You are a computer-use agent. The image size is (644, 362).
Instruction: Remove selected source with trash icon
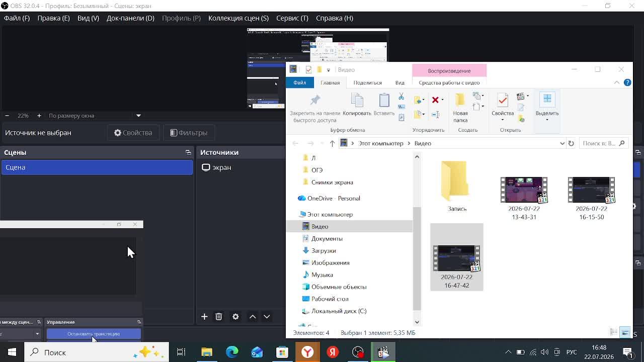219,317
